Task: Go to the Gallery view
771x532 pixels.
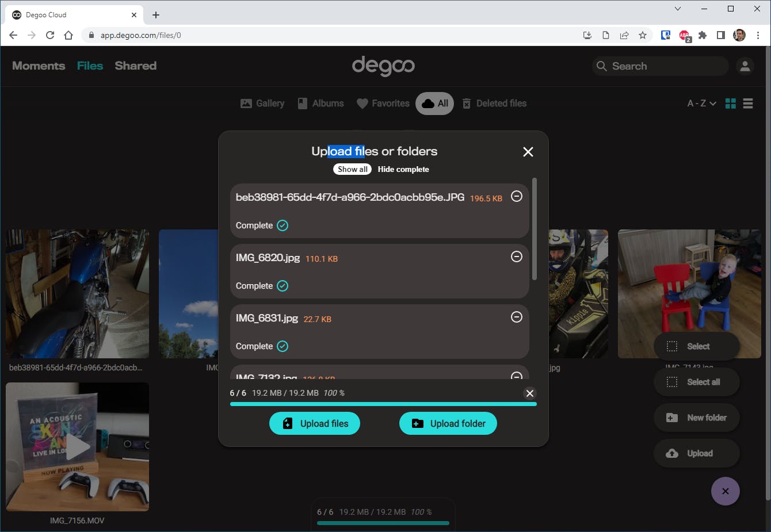Action: [x=262, y=104]
